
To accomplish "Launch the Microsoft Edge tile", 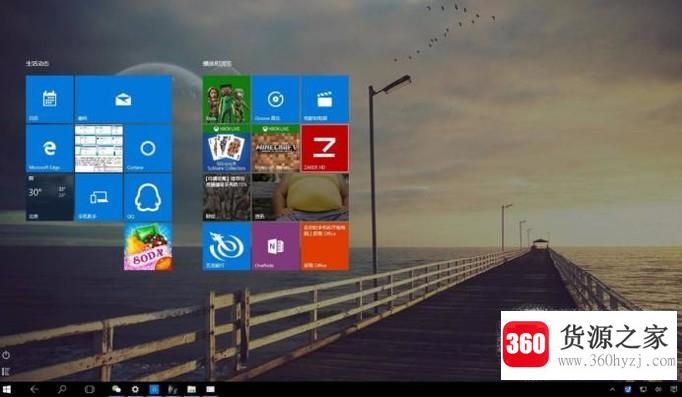I will pos(50,148).
